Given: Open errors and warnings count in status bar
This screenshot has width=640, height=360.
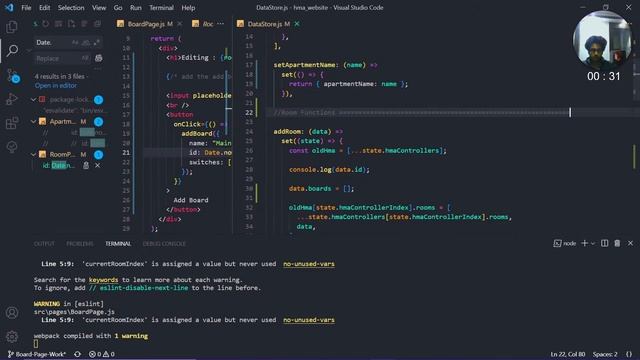Looking at the screenshot, I should tap(102, 354).
